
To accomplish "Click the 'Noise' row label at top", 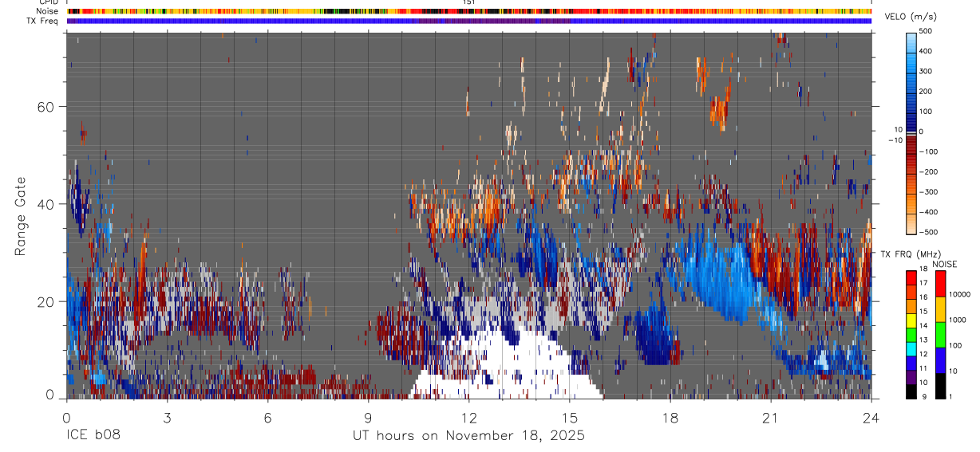I will click(47, 11).
